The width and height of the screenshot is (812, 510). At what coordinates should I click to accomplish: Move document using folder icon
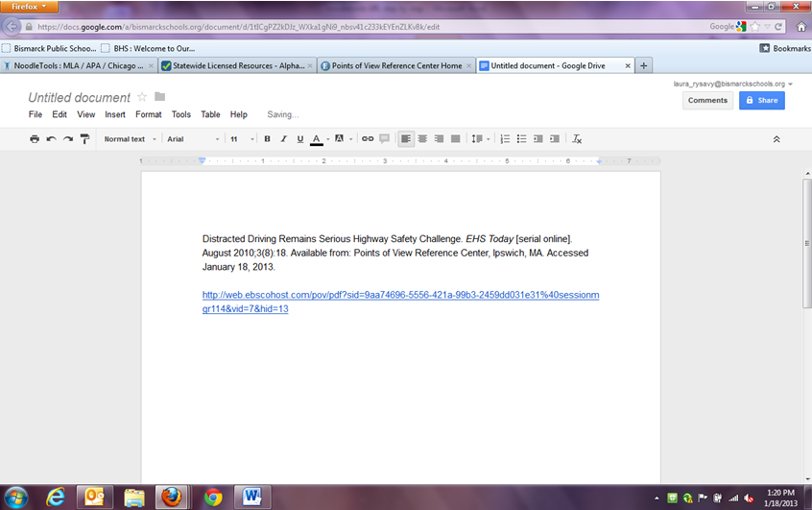coord(160,96)
